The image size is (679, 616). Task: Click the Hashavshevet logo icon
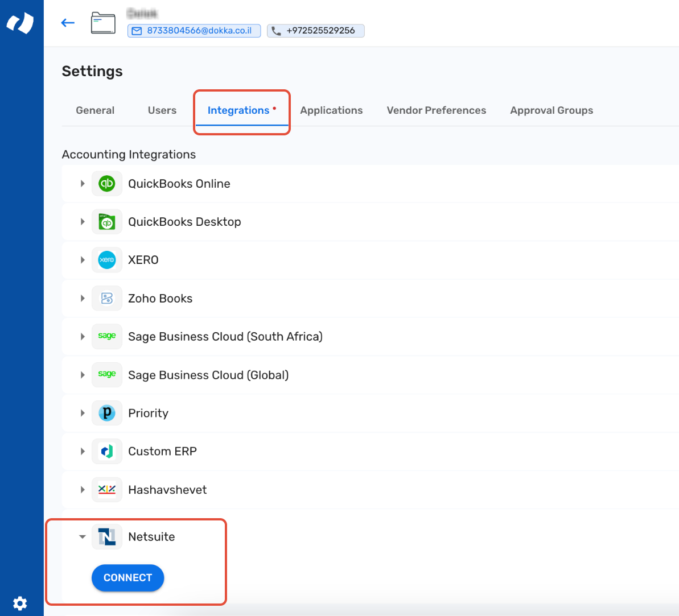point(107,490)
